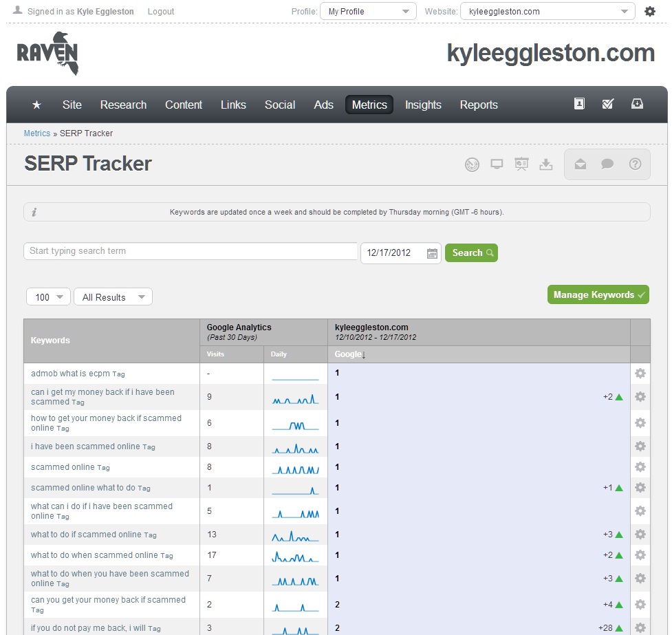Image resolution: width=672 pixels, height=635 pixels.
Task: Open the Site menu
Action: point(72,105)
